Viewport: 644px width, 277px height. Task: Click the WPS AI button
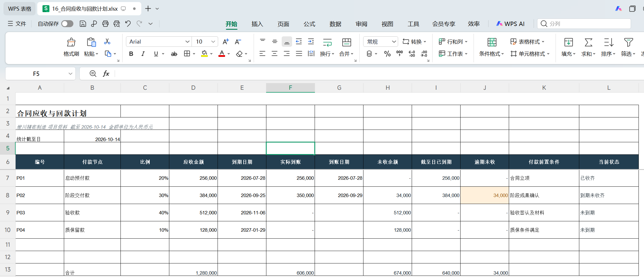click(510, 24)
